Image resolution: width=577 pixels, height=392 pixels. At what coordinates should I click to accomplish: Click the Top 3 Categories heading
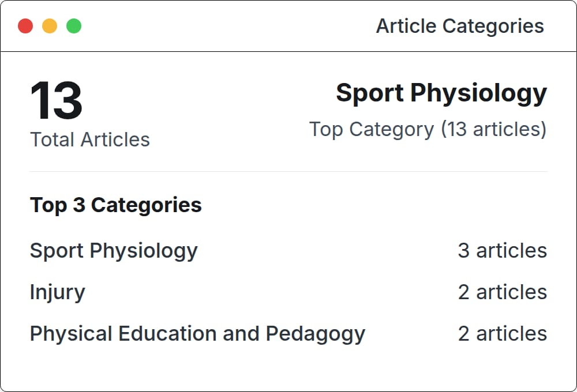point(115,205)
